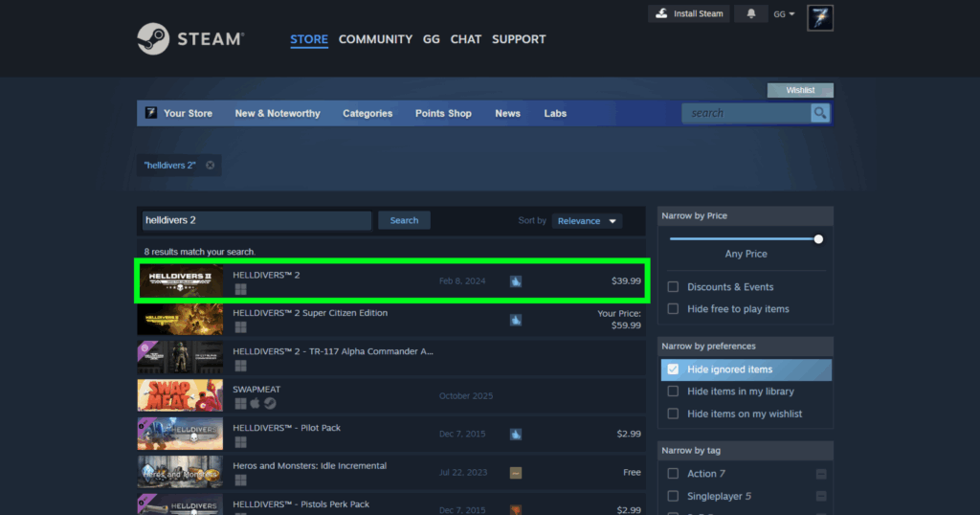
Task: Click the review thumbs-up icon for HELLDIVERS 2
Action: (x=516, y=281)
